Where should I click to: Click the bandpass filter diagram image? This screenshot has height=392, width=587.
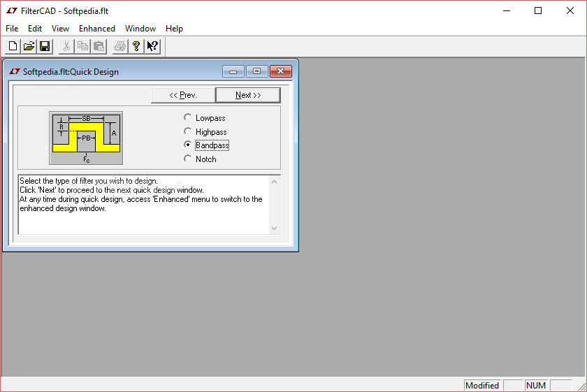coord(86,138)
